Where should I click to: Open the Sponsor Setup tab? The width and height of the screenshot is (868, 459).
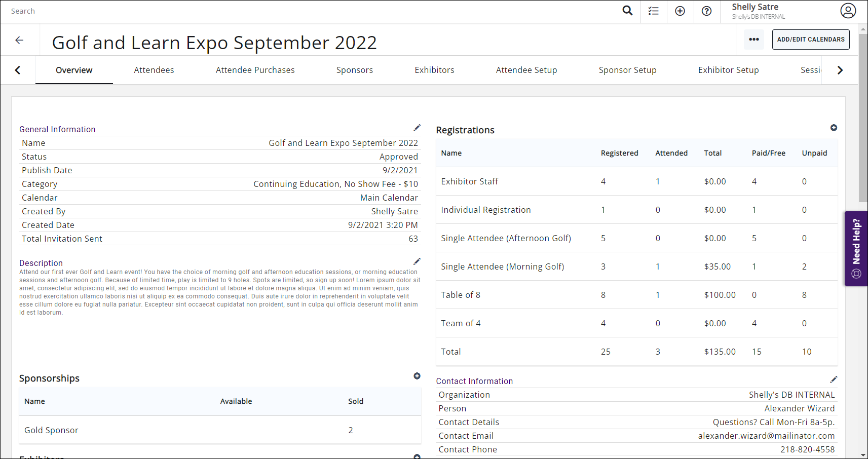[x=627, y=70]
